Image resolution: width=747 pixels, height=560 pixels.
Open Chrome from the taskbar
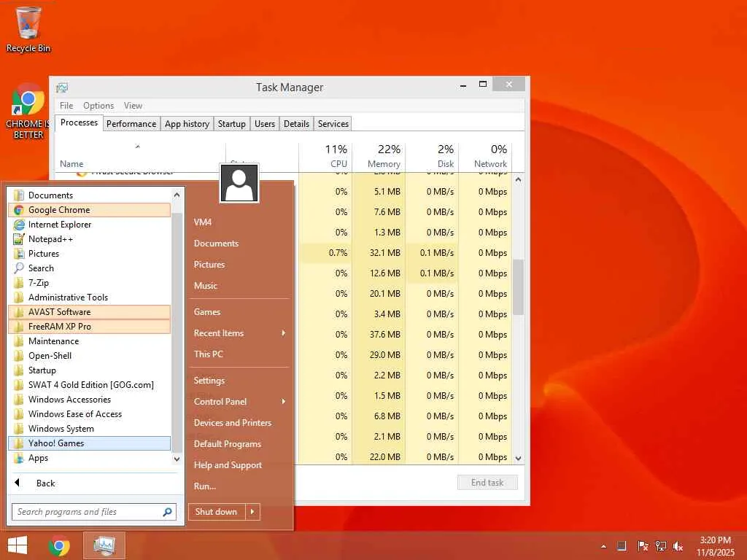pos(59,545)
